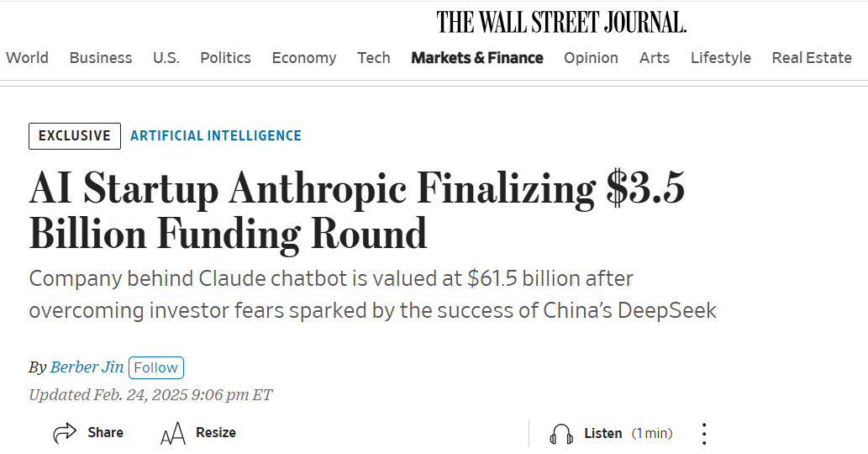Click the Listen headphones icon
Viewport: 868px width, 454px height.
pos(561,434)
